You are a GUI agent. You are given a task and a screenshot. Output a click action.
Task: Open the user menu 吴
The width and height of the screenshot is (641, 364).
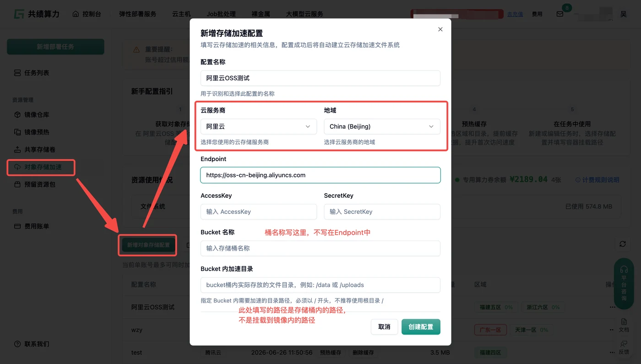click(623, 14)
